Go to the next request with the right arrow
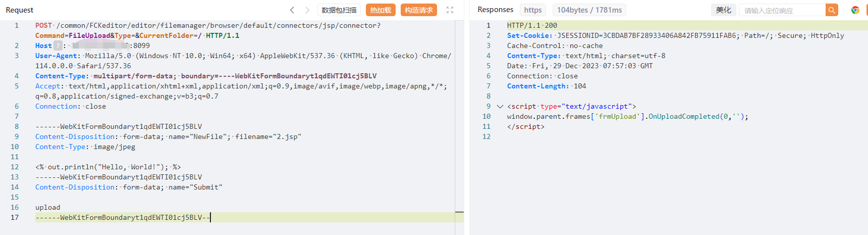The height and width of the screenshot is (235, 868). (307, 10)
